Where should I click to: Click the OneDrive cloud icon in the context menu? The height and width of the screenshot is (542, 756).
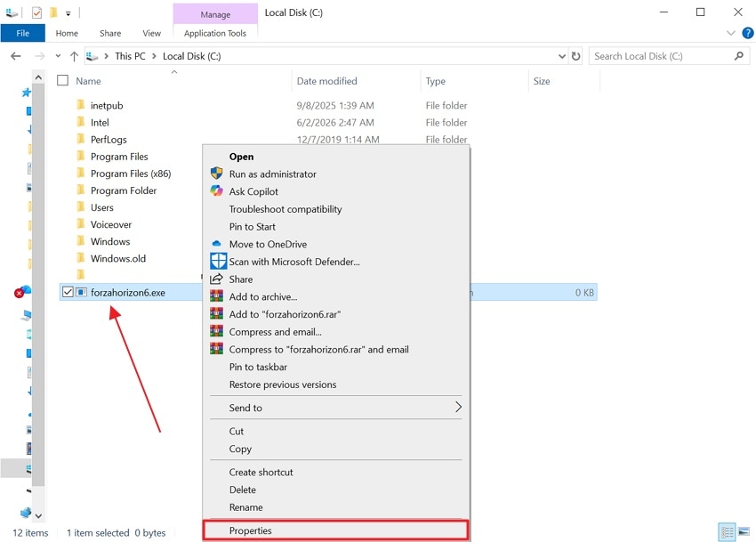(216, 244)
